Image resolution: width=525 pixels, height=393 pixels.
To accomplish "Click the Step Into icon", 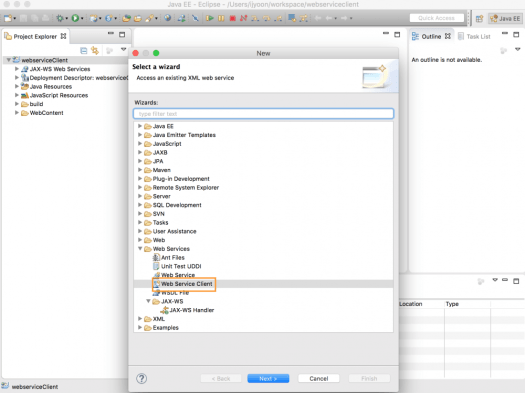I will point(255,18).
